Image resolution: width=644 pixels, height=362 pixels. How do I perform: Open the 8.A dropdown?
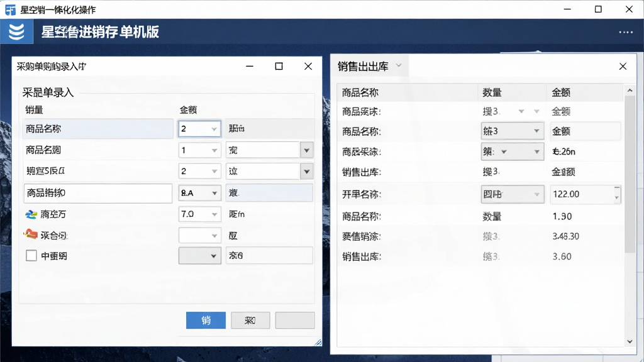(x=199, y=193)
